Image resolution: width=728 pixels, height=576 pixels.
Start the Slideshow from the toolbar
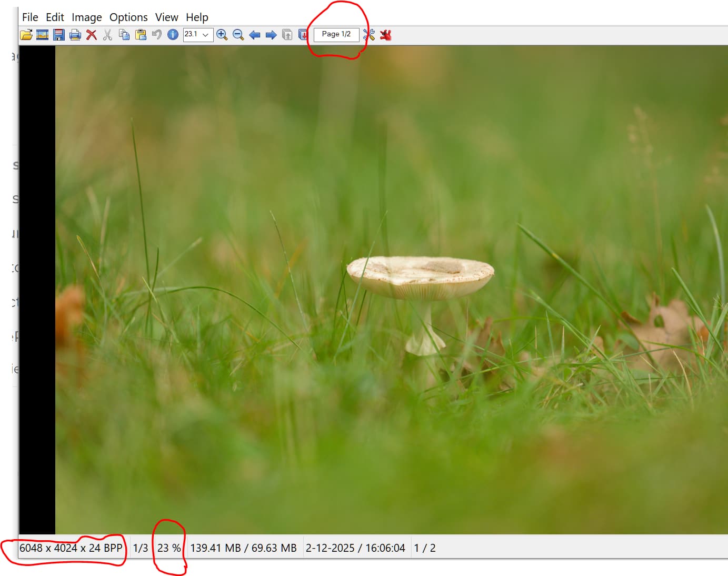pyautogui.click(x=42, y=35)
